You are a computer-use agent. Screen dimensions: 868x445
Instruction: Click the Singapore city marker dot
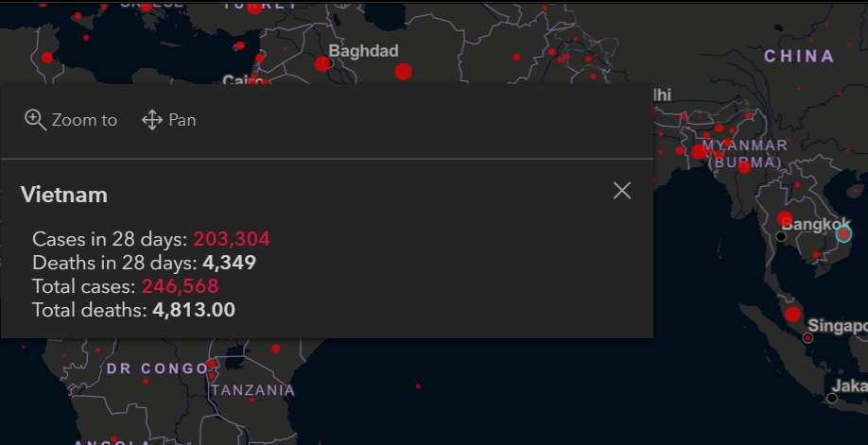tap(807, 337)
